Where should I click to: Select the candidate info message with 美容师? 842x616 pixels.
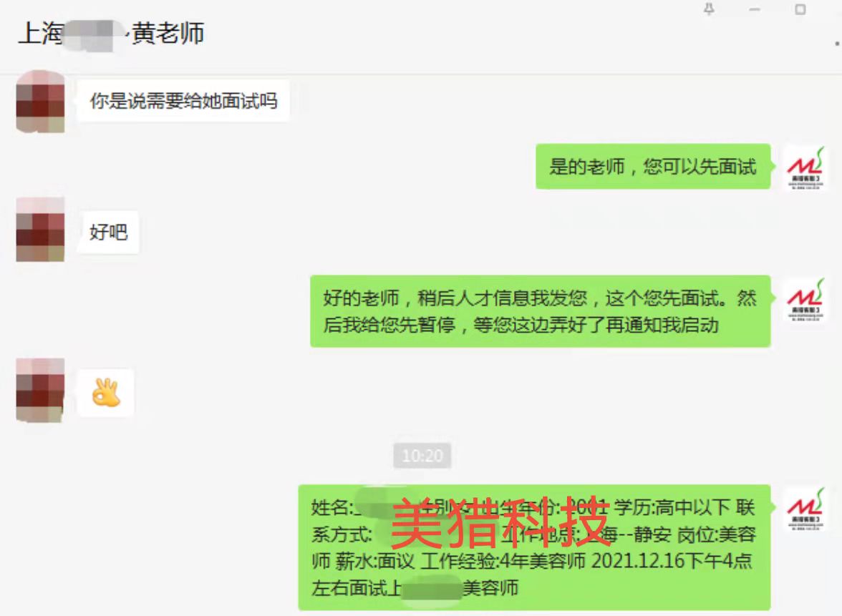tap(534, 547)
